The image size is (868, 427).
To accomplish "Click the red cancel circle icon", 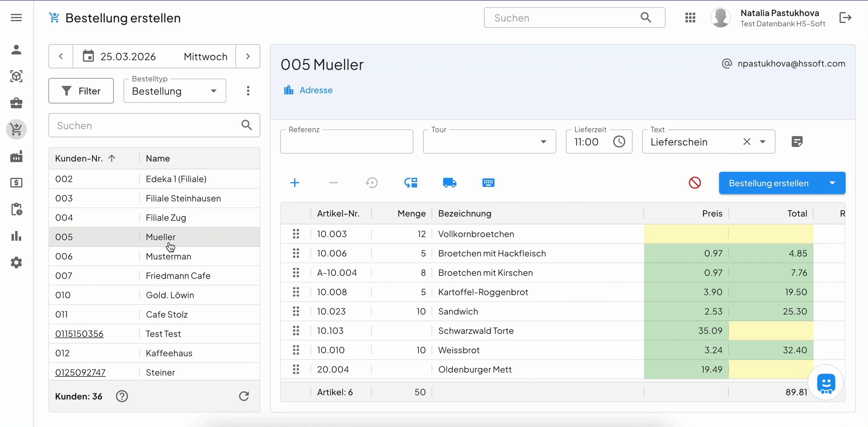I will coord(695,183).
